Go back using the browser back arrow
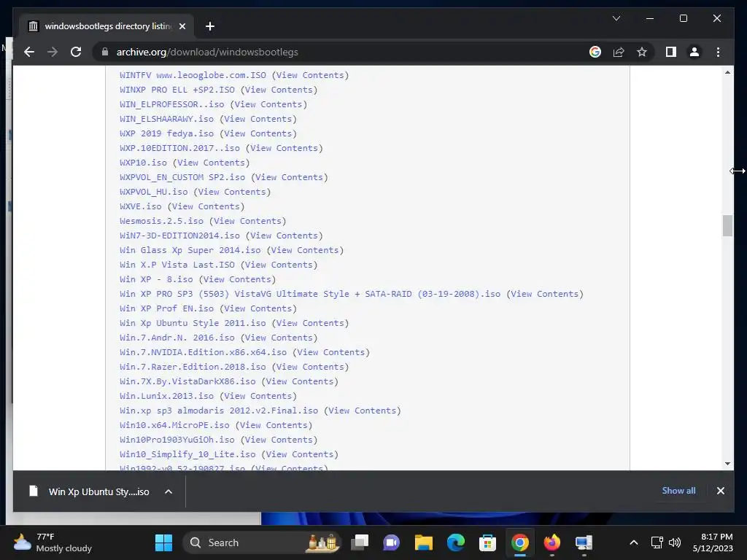This screenshot has height=560, width=747. click(29, 52)
